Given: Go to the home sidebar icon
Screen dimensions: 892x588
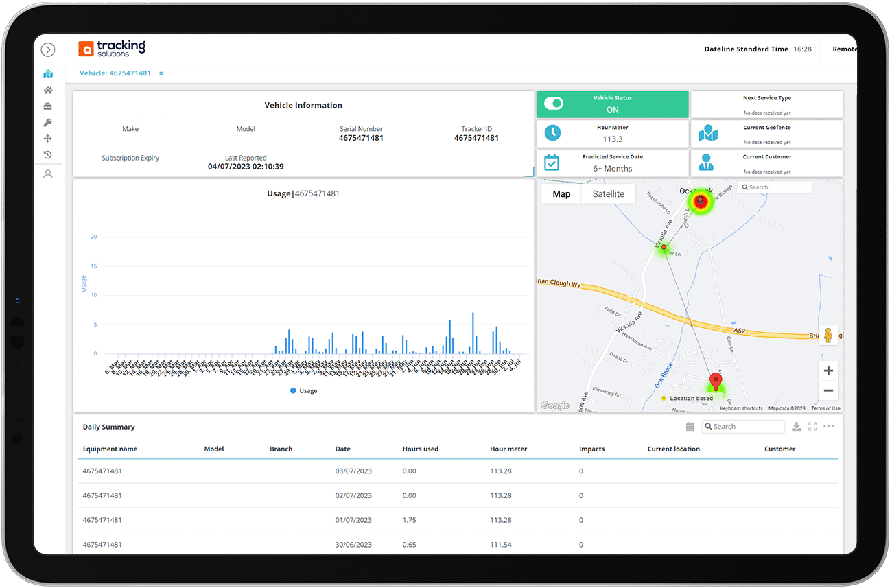Looking at the screenshot, I should click(x=48, y=91).
